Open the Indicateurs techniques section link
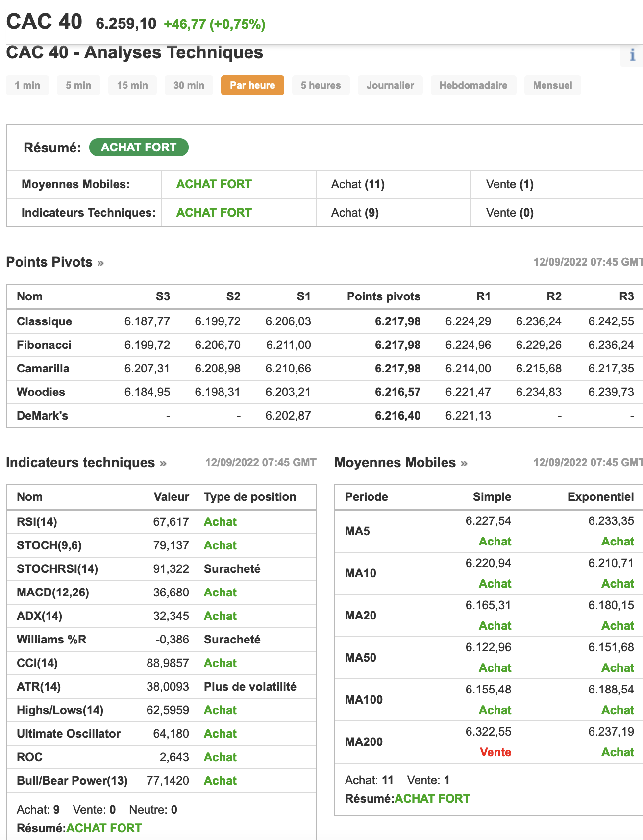Viewport: 643px width, 840px height. pyautogui.click(x=86, y=463)
